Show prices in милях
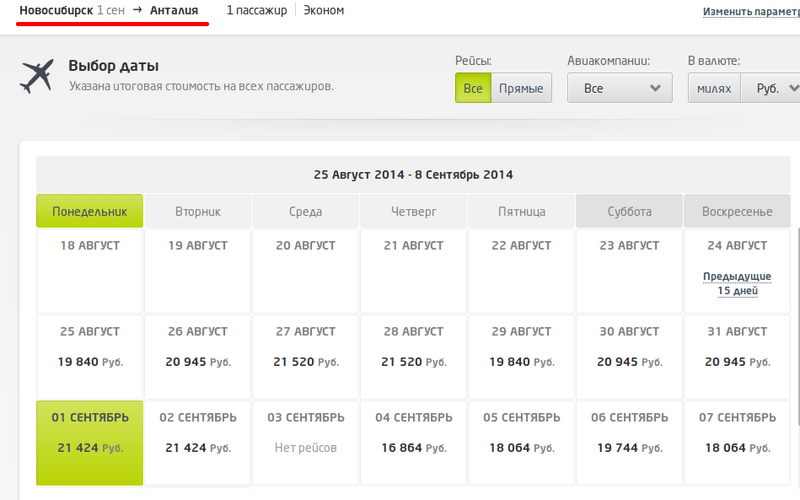The image size is (800, 500). (714, 88)
